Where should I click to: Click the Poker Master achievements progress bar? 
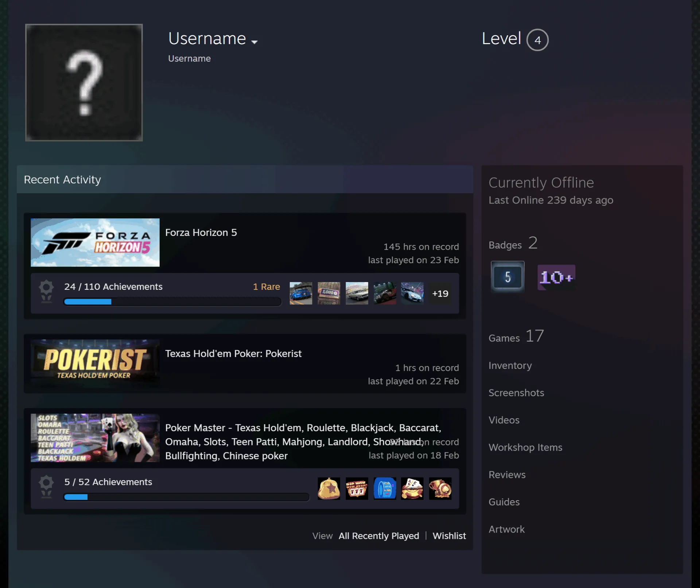tap(186, 497)
